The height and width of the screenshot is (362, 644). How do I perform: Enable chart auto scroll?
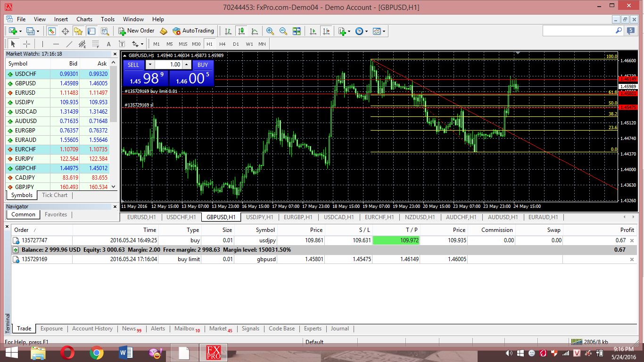coord(313,31)
